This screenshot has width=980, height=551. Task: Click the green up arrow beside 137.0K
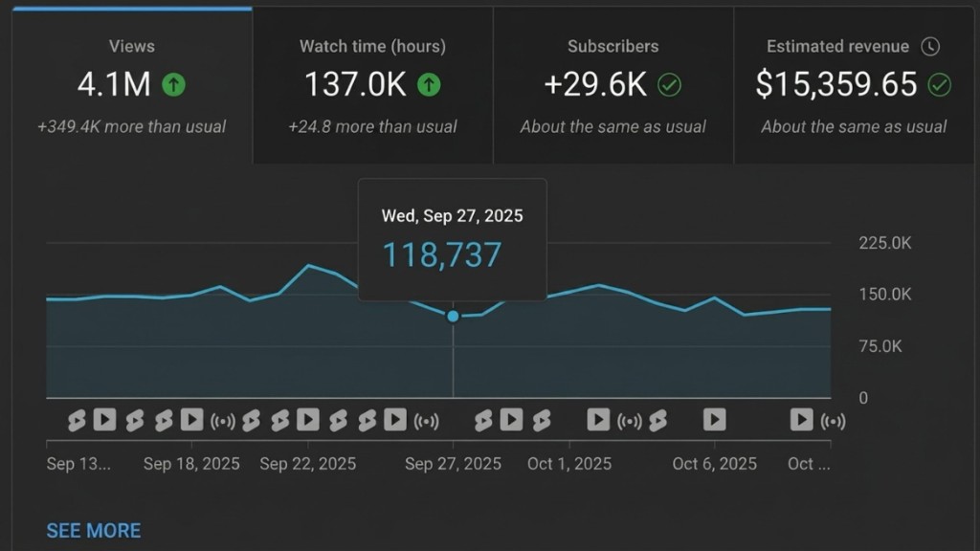(x=429, y=84)
